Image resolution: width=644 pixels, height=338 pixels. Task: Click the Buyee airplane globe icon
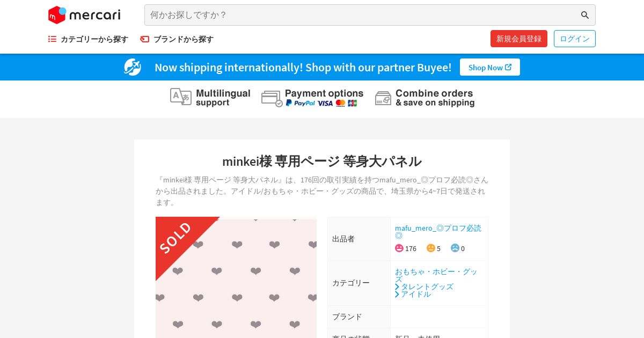click(x=133, y=67)
